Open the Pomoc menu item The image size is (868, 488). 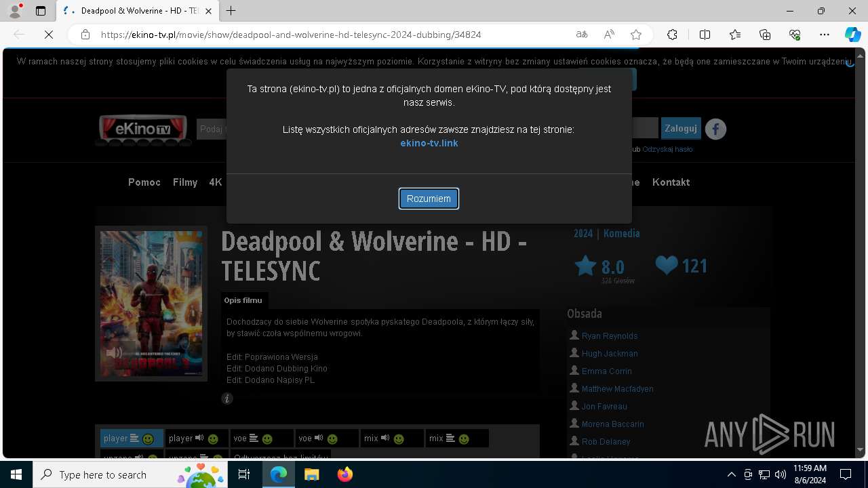point(144,182)
